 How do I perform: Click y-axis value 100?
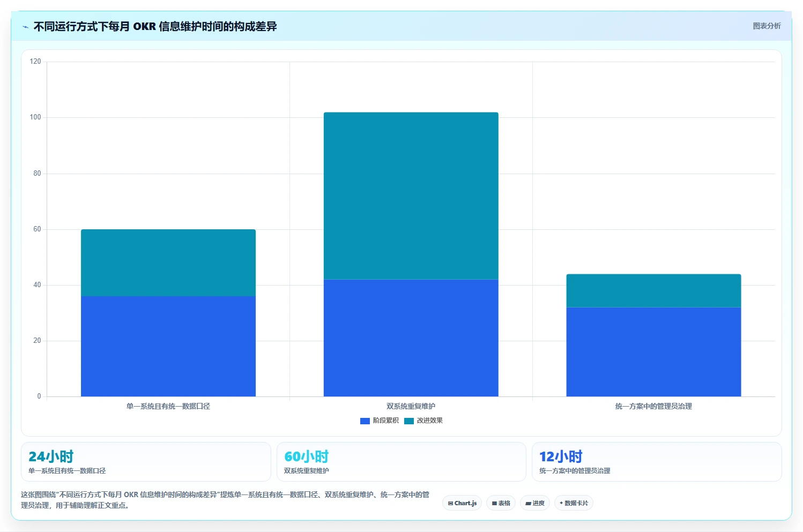click(35, 117)
